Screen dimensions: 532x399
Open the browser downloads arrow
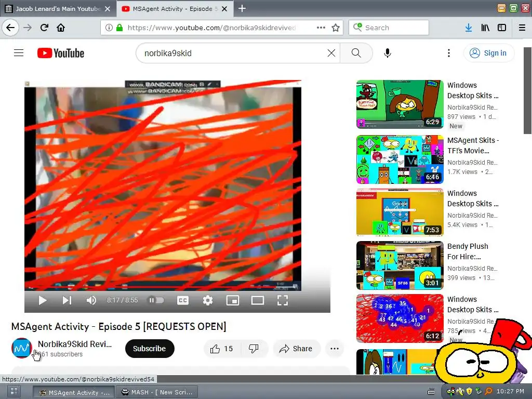(x=469, y=28)
